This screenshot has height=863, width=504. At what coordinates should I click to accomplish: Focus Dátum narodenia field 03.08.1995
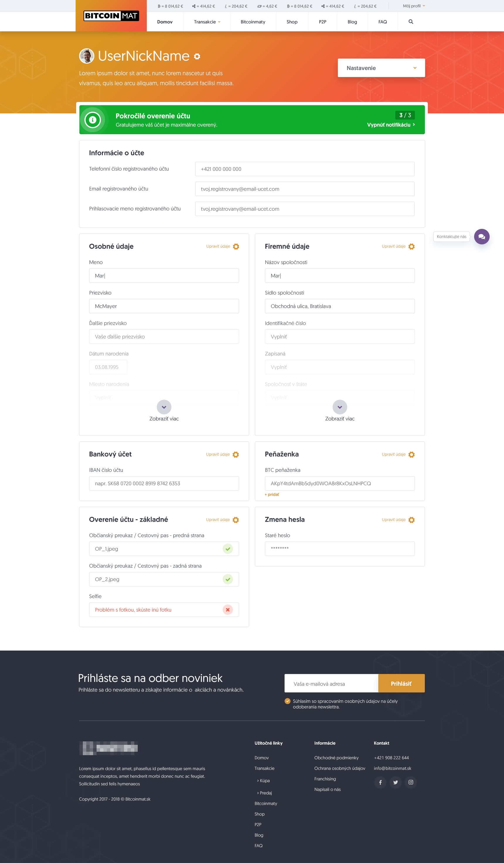(108, 367)
